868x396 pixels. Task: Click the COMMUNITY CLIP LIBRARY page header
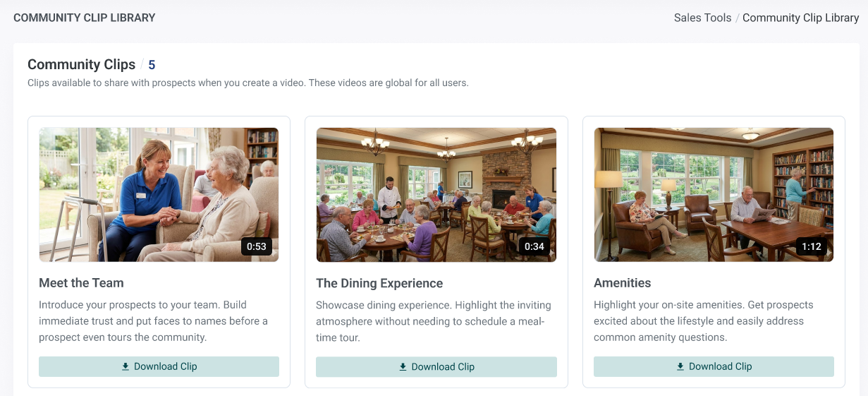point(85,18)
